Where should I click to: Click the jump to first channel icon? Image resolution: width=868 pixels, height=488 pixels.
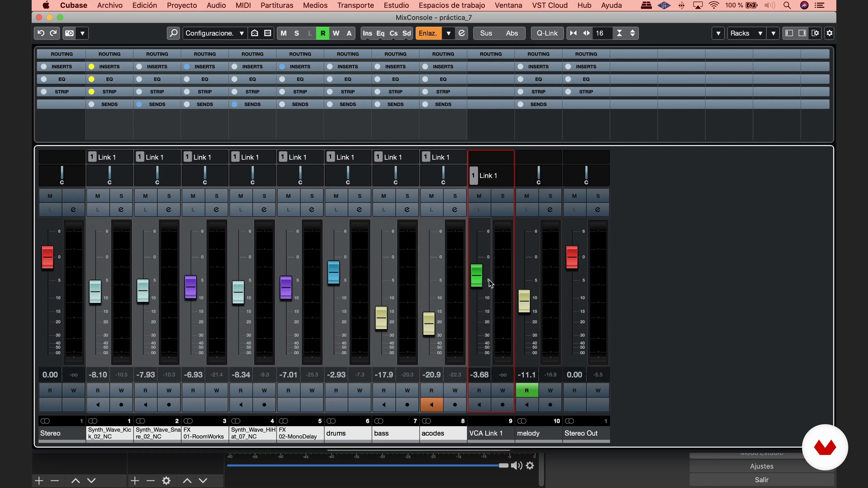(x=573, y=33)
